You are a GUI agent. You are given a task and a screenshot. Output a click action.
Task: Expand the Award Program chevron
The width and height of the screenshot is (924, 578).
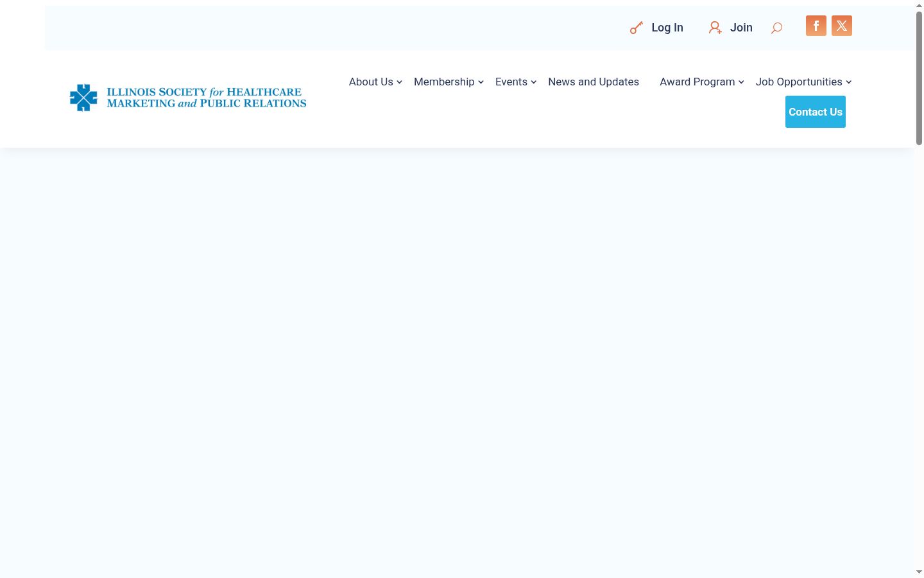click(741, 82)
